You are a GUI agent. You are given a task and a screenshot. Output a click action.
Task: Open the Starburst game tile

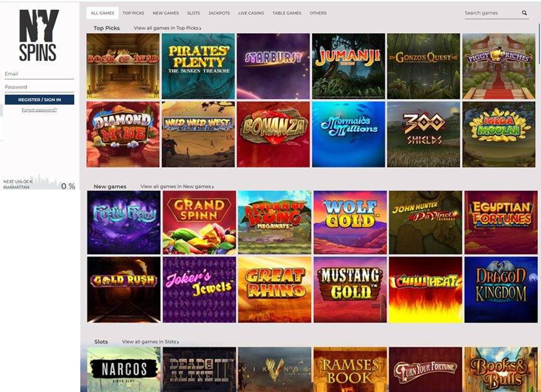273,66
